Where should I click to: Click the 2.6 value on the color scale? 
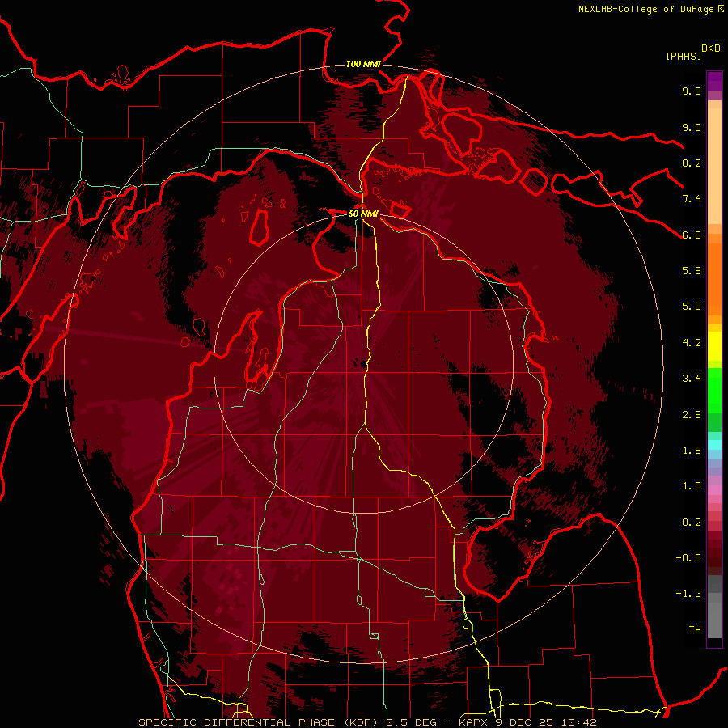click(x=692, y=415)
